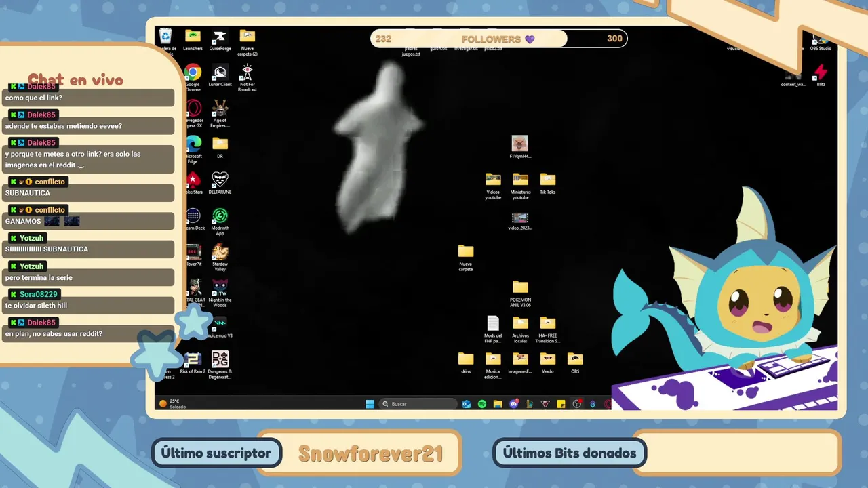Screen dimensions: 868x488
Task: Open File Explorer from the taskbar
Action: click(498, 404)
